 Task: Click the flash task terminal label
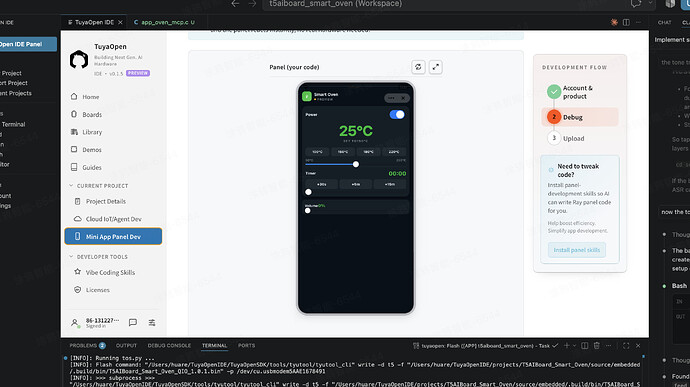(485, 346)
